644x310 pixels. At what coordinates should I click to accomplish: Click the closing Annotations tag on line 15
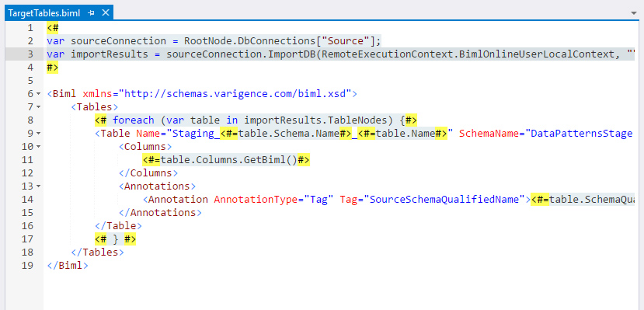tap(160, 213)
